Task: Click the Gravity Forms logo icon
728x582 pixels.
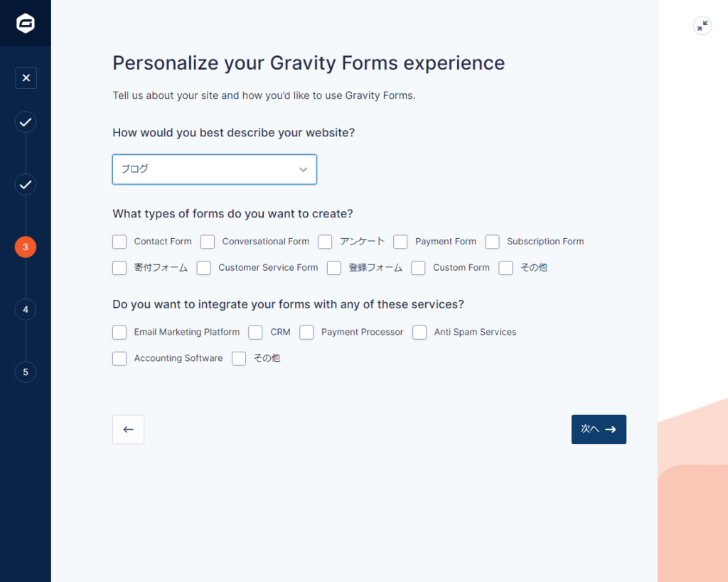Action: 26,23
